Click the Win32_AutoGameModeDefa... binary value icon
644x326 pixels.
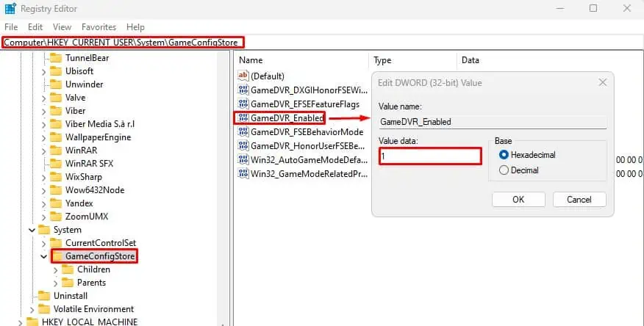pyautogui.click(x=243, y=160)
